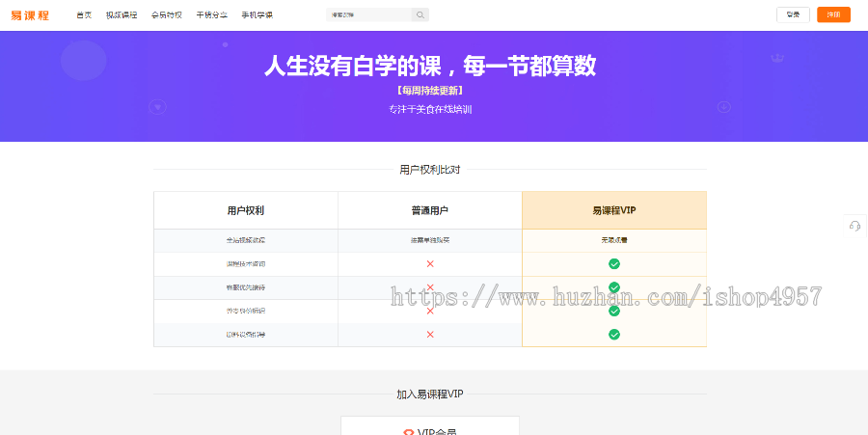Click the 还需单独购买 table cell
This screenshot has height=435, width=868.
click(x=430, y=241)
